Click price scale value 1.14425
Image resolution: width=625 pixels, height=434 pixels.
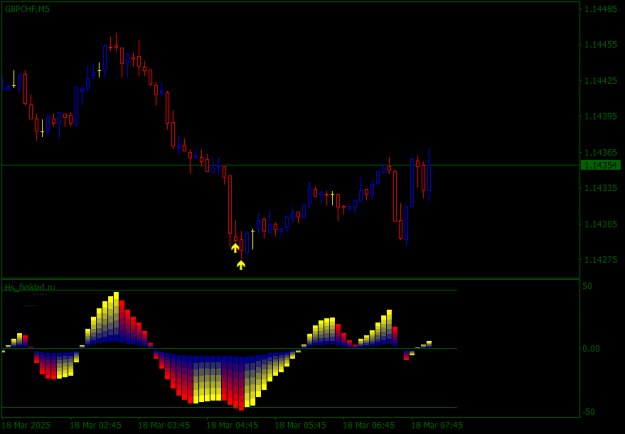click(x=600, y=81)
